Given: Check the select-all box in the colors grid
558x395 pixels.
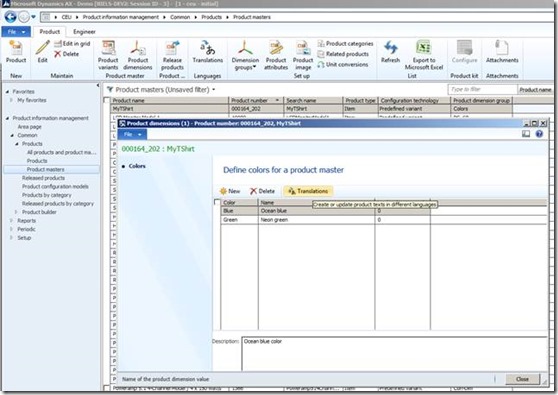Looking at the screenshot, I should click(x=217, y=202).
